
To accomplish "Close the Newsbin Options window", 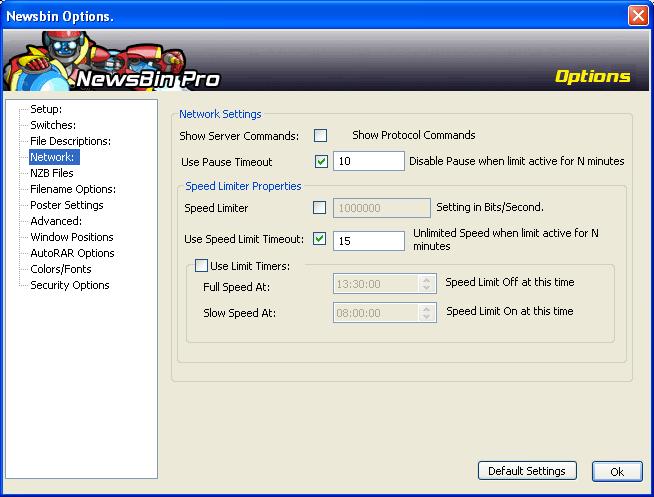I will [638, 15].
